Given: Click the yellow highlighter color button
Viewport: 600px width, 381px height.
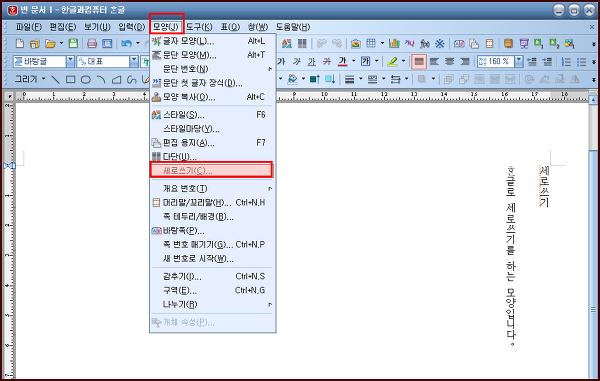Looking at the screenshot, I should pyautogui.click(x=392, y=62).
